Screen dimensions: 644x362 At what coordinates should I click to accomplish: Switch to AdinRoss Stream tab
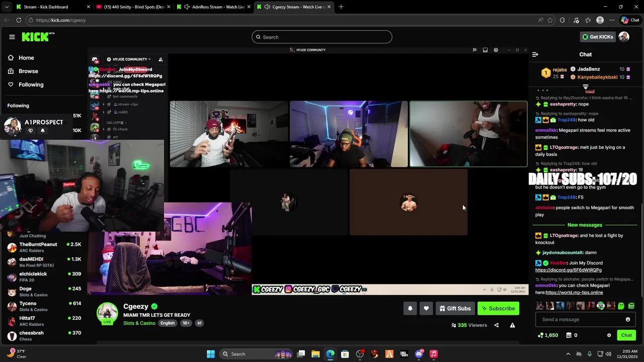[x=213, y=7]
